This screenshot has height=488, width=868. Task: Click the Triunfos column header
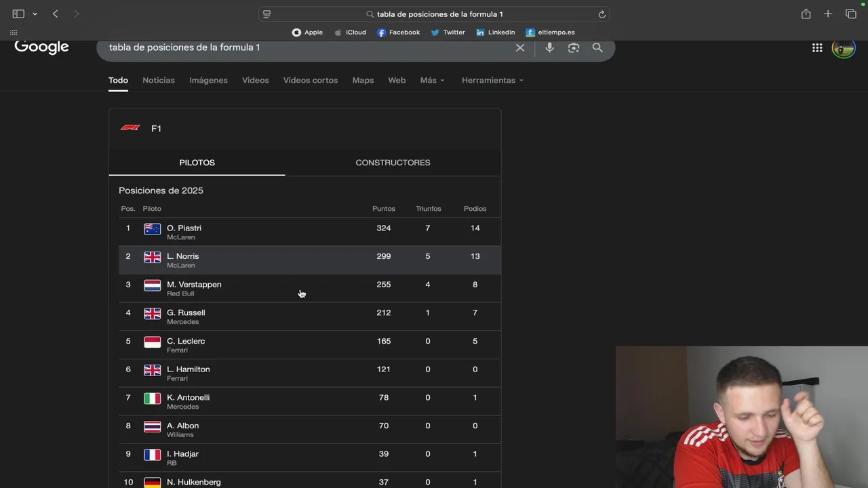tap(428, 209)
